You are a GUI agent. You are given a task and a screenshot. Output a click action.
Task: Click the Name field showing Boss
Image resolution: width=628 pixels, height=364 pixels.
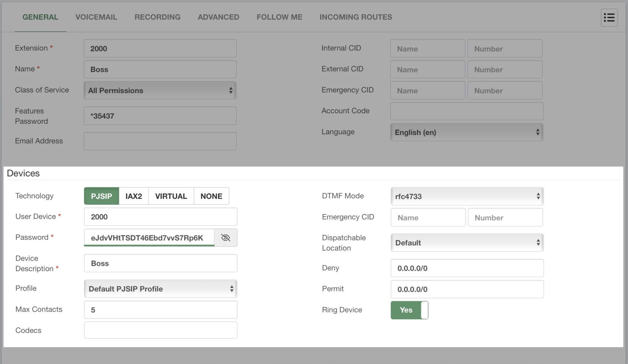point(160,69)
